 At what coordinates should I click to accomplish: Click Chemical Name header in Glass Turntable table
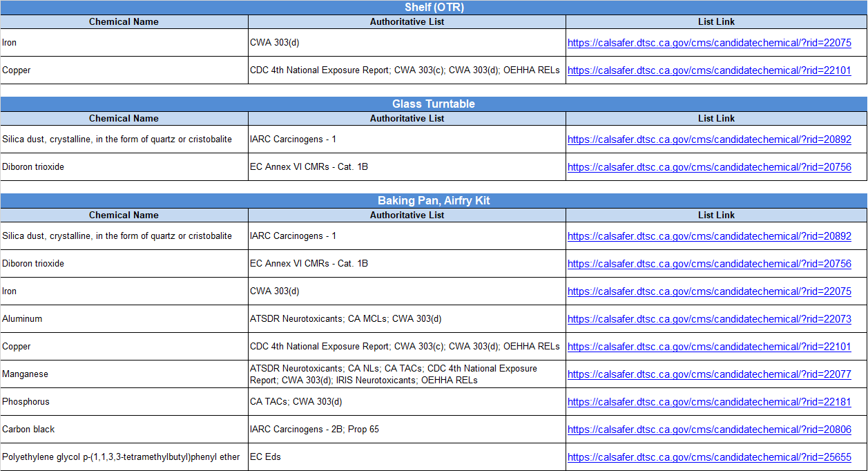[x=124, y=118]
